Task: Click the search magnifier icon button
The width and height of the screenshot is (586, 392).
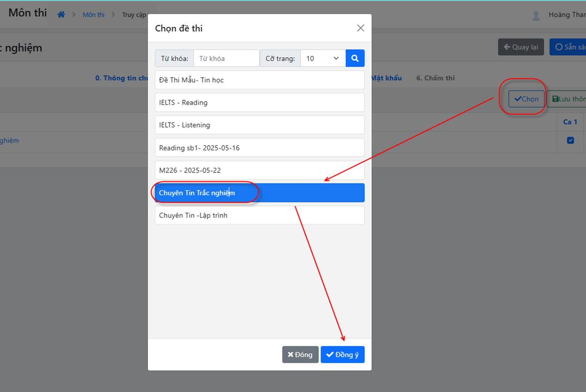Action: 355,58
